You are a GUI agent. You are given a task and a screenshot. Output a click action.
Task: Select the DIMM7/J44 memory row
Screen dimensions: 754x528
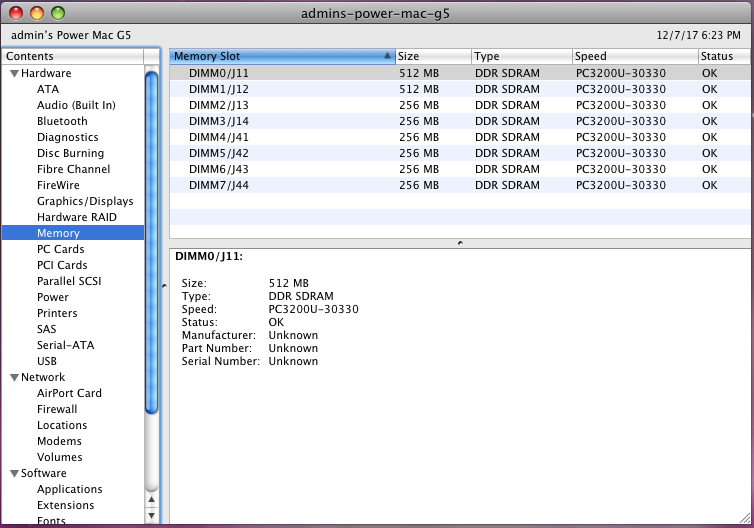(460, 185)
